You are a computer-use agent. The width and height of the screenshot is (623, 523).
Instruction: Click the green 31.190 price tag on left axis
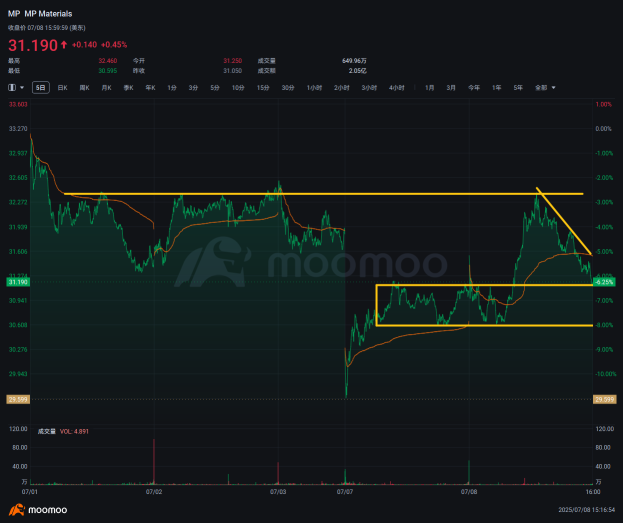coord(18,282)
